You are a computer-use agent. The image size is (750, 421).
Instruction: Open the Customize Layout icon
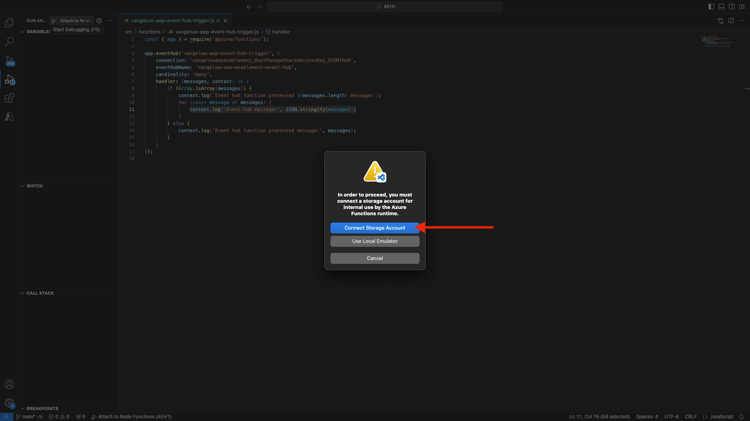(x=742, y=7)
